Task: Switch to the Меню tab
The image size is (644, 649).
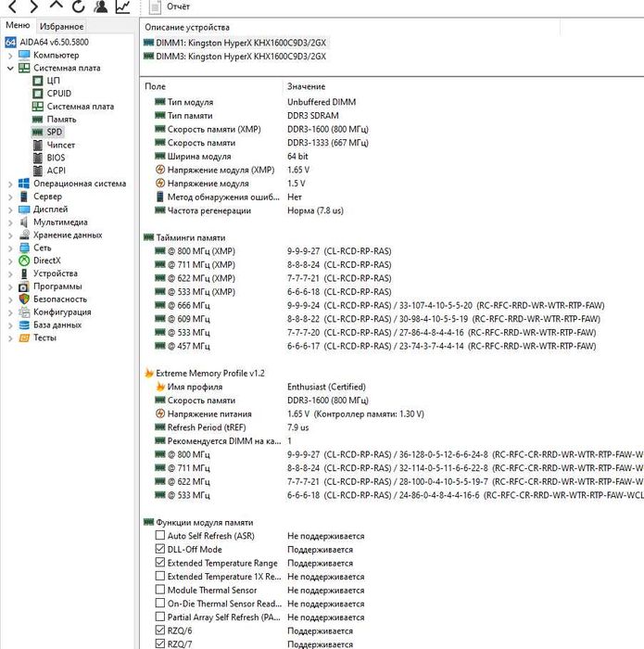Action: pyautogui.click(x=18, y=25)
